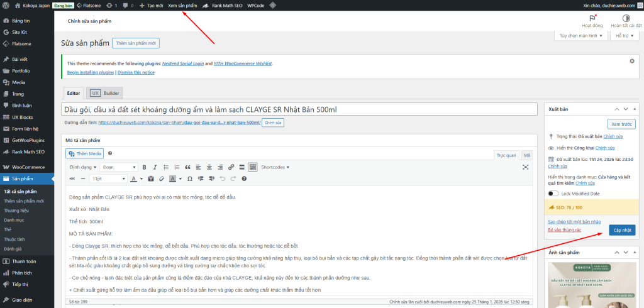The width and height of the screenshot is (644, 308).
Task: Align text right
Action: click(x=220, y=167)
